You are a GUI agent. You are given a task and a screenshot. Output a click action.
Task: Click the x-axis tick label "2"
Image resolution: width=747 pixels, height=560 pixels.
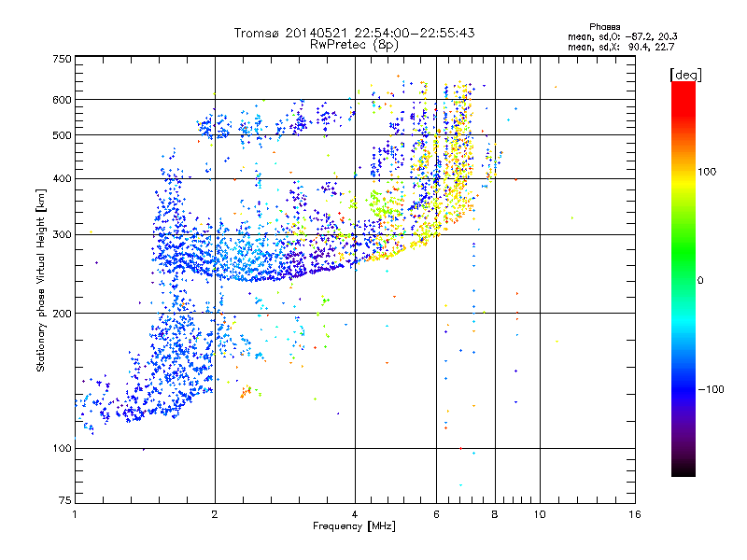[x=215, y=514]
